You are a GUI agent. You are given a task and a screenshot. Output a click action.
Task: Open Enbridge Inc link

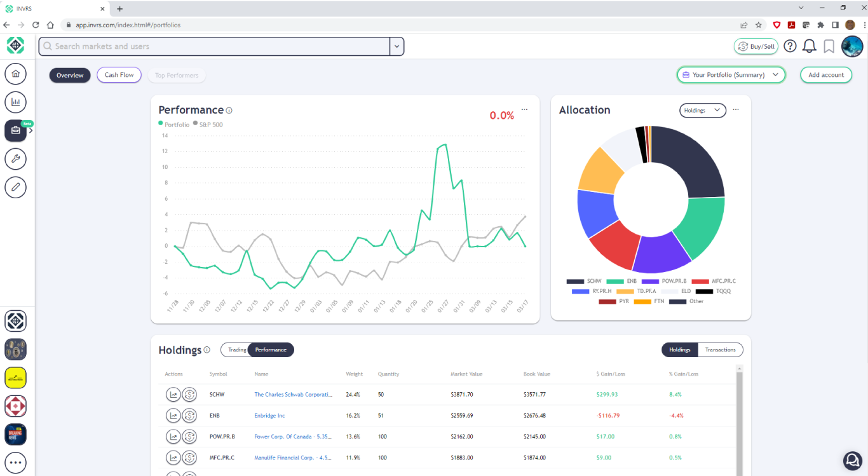click(269, 416)
